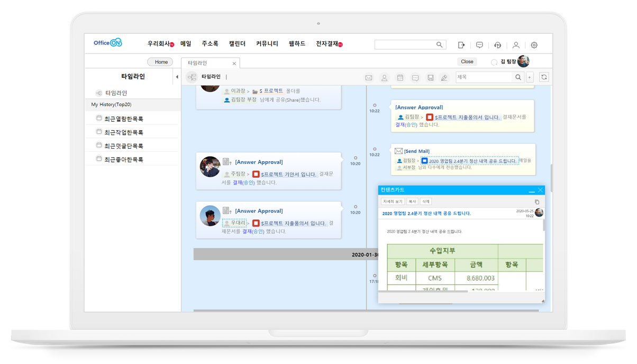
Task: Click the chat bubble icon in top header
Action: (479, 45)
